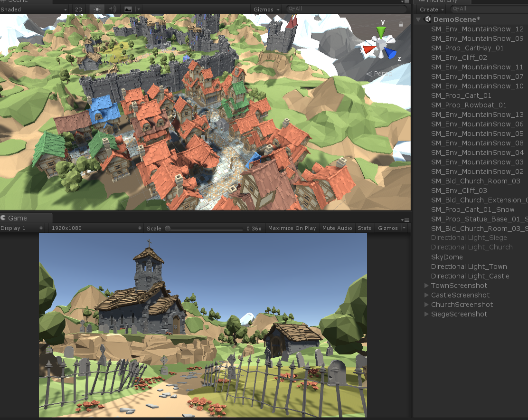This screenshot has height=420, width=528.
Task: Toggle scene effects image icon
Action: click(128, 9)
